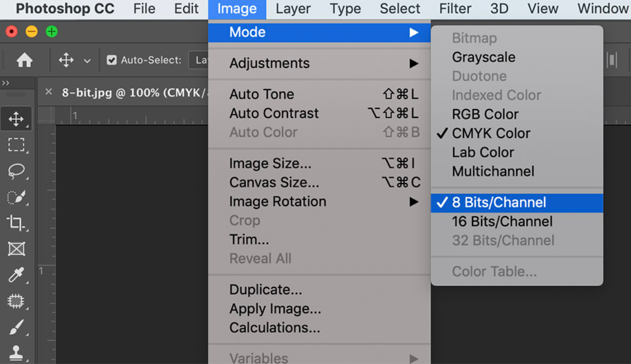Toggle the Auto-Select checkbox
Image resolution: width=631 pixels, height=364 pixels.
coord(112,60)
